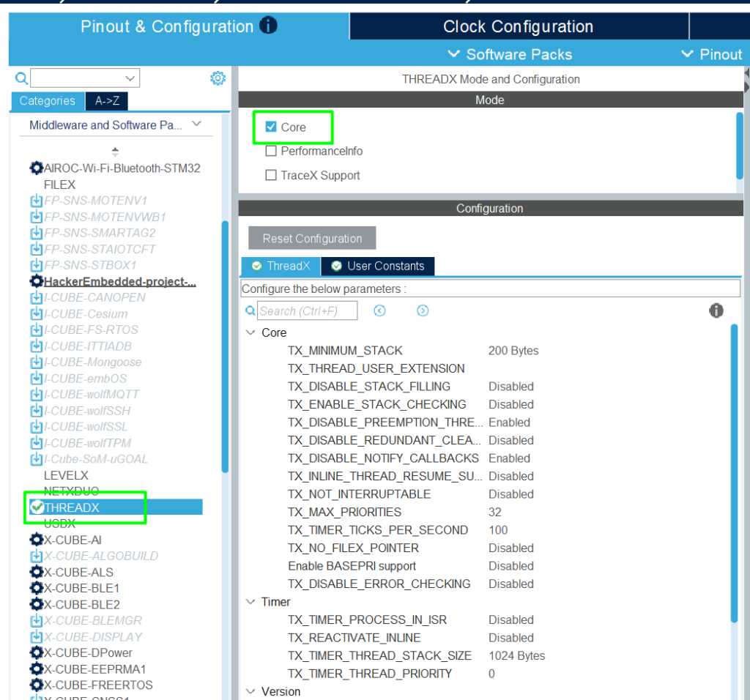Open the User Constants tab
The image size is (750, 700).
click(378, 266)
